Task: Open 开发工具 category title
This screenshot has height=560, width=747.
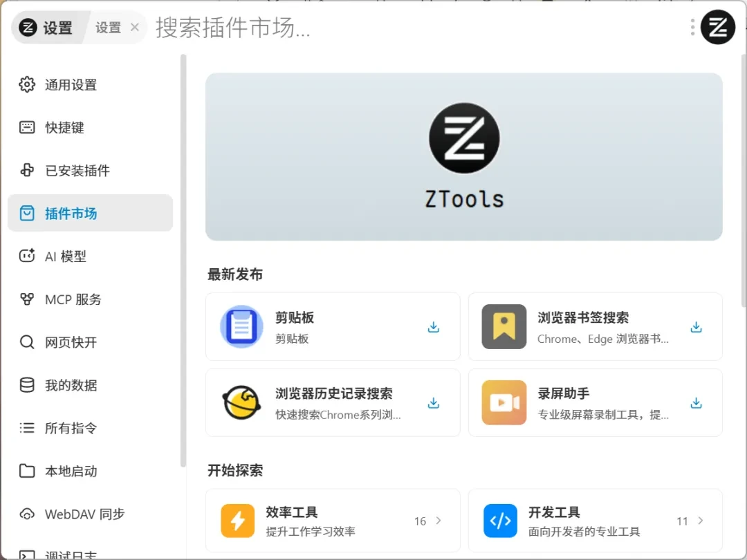Action: (x=554, y=512)
